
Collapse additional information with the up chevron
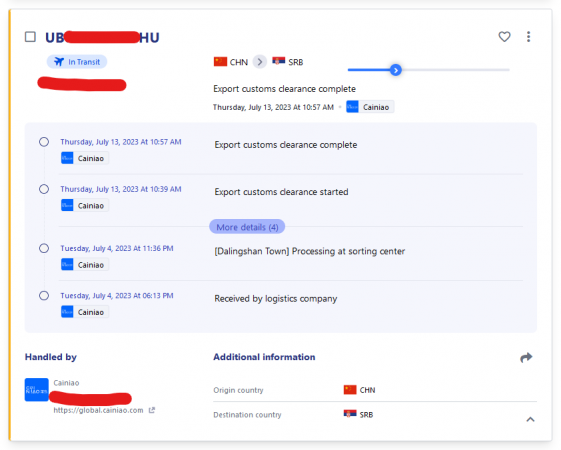[x=530, y=419]
